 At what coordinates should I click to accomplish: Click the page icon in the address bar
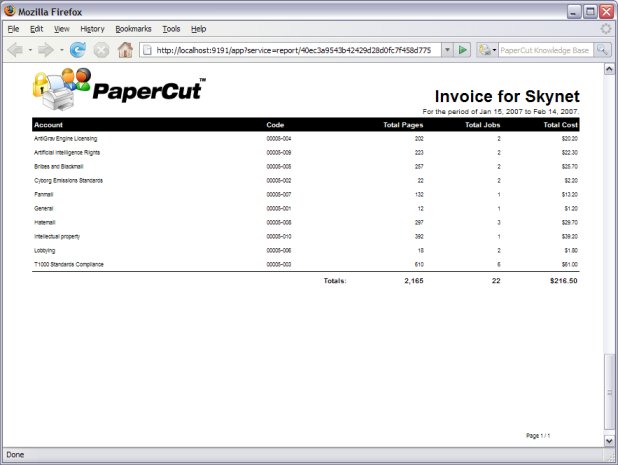tap(147, 50)
